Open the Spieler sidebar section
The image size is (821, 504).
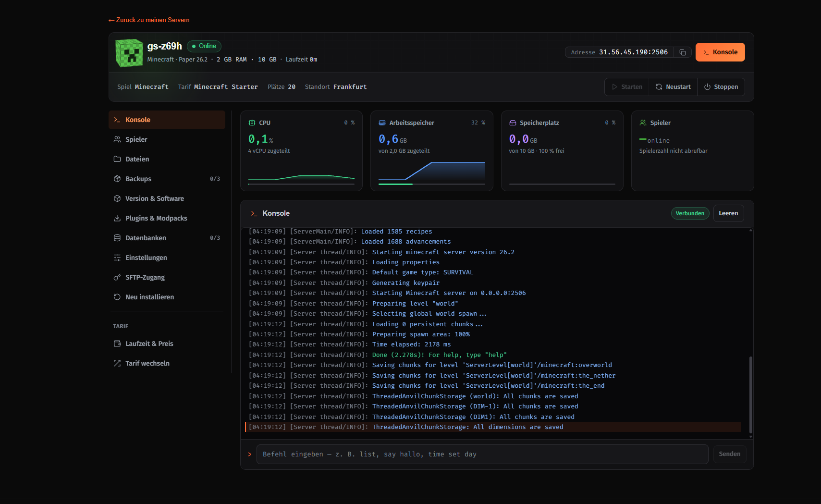pos(167,139)
